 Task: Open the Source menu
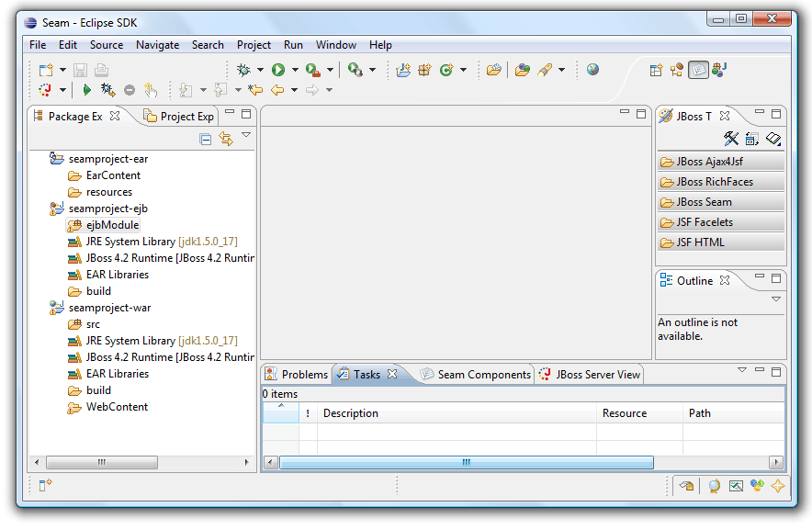(x=107, y=45)
